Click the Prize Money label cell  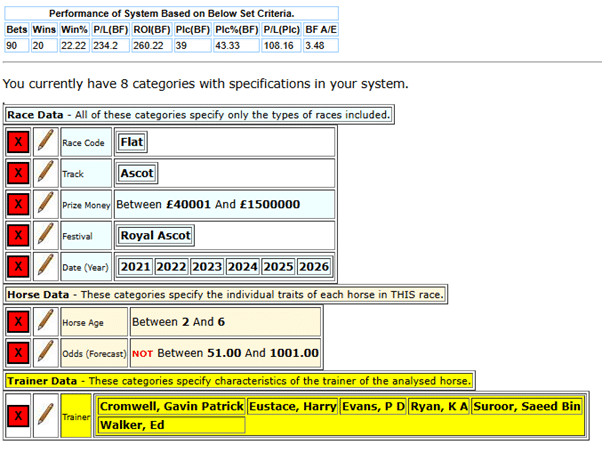click(86, 205)
